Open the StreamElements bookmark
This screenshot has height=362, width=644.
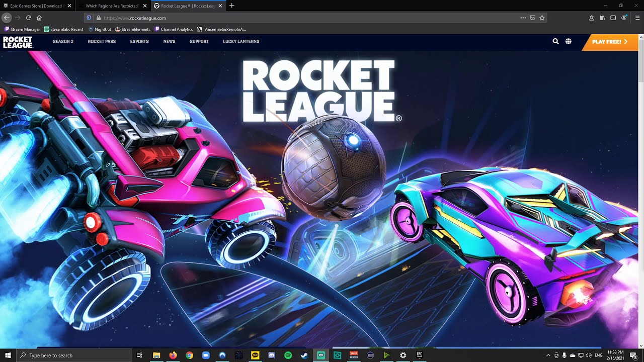(x=133, y=29)
